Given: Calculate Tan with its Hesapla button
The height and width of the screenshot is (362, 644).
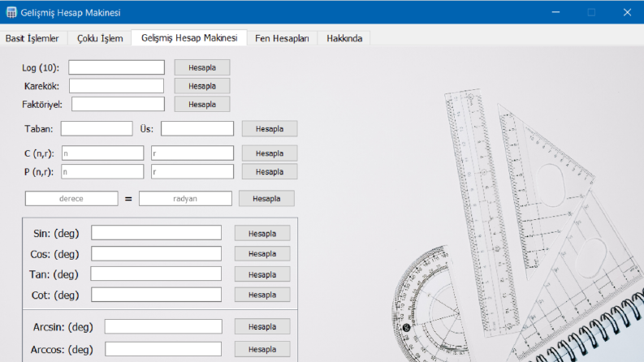Looking at the screenshot, I should tap(262, 274).
